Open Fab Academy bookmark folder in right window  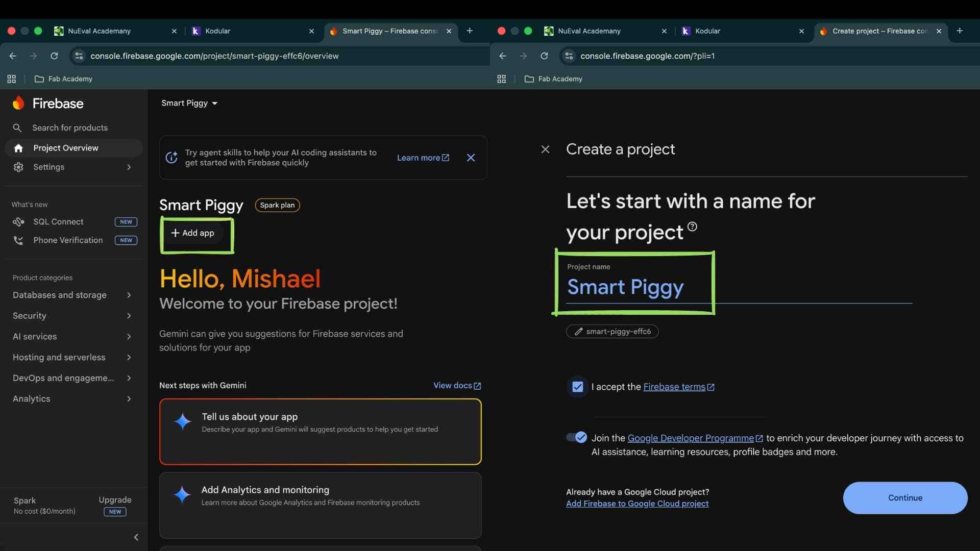click(x=553, y=79)
